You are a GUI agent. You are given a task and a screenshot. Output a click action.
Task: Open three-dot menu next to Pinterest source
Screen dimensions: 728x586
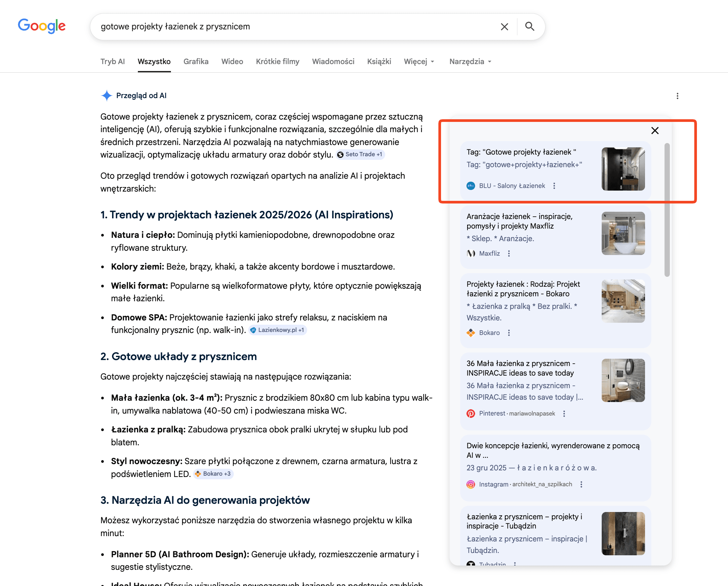coord(564,414)
